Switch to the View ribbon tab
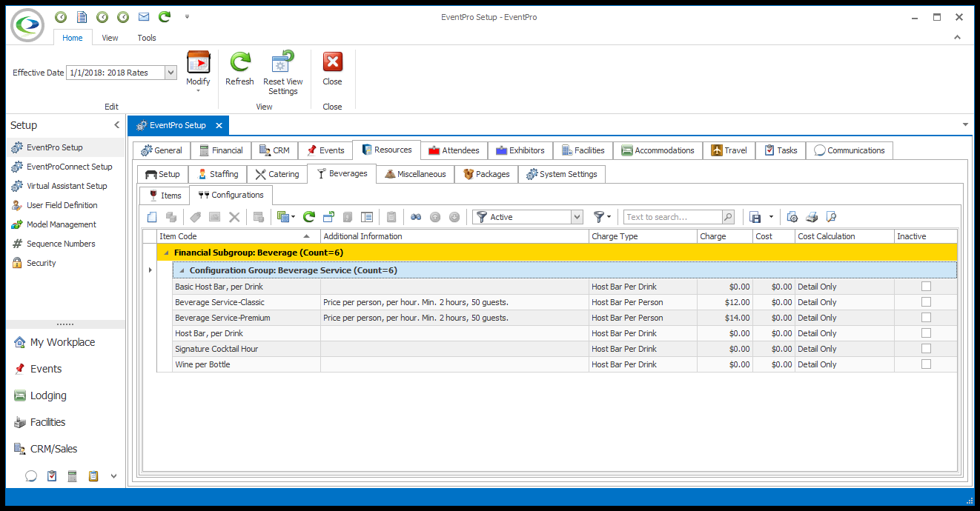Screen dimensions: 980x511 coord(110,38)
